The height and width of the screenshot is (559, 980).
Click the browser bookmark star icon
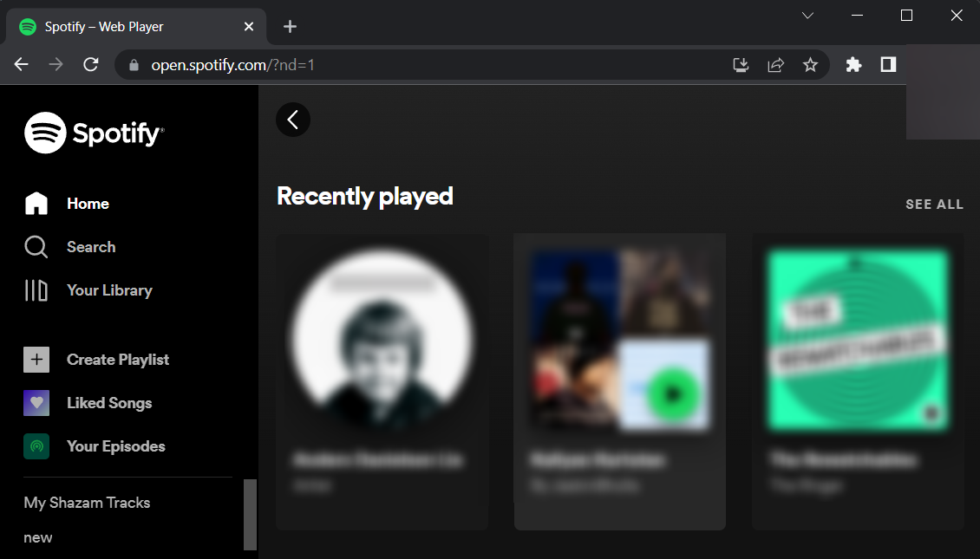[x=810, y=64]
